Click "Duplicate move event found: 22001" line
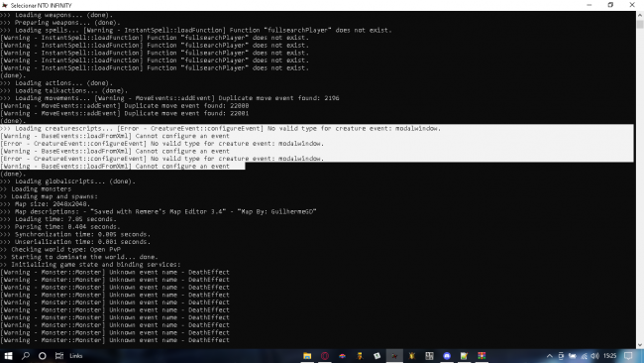 point(125,113)
